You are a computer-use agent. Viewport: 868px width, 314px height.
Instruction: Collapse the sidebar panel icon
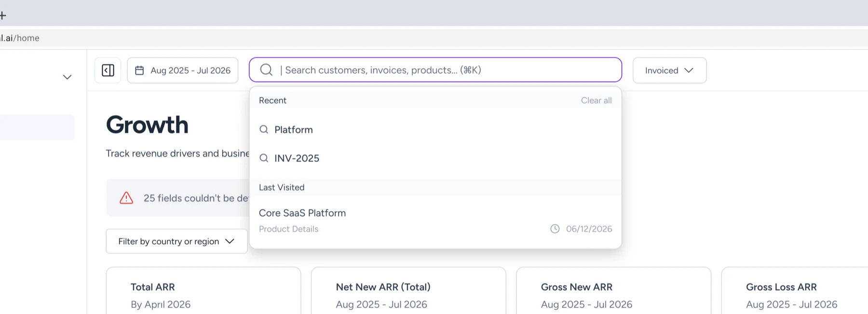pyautogui.click(x=108, y=70)
